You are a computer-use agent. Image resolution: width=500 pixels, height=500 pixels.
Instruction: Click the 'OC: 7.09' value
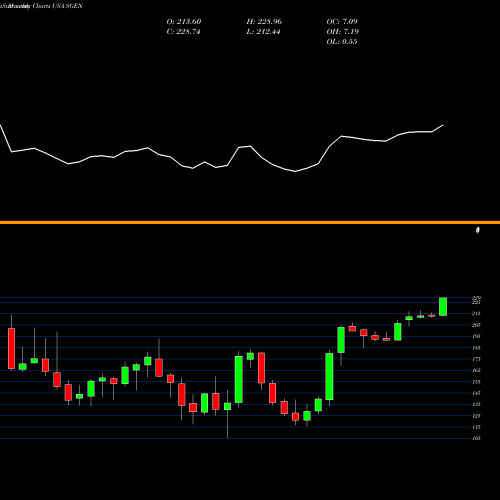tap(342, 21)
